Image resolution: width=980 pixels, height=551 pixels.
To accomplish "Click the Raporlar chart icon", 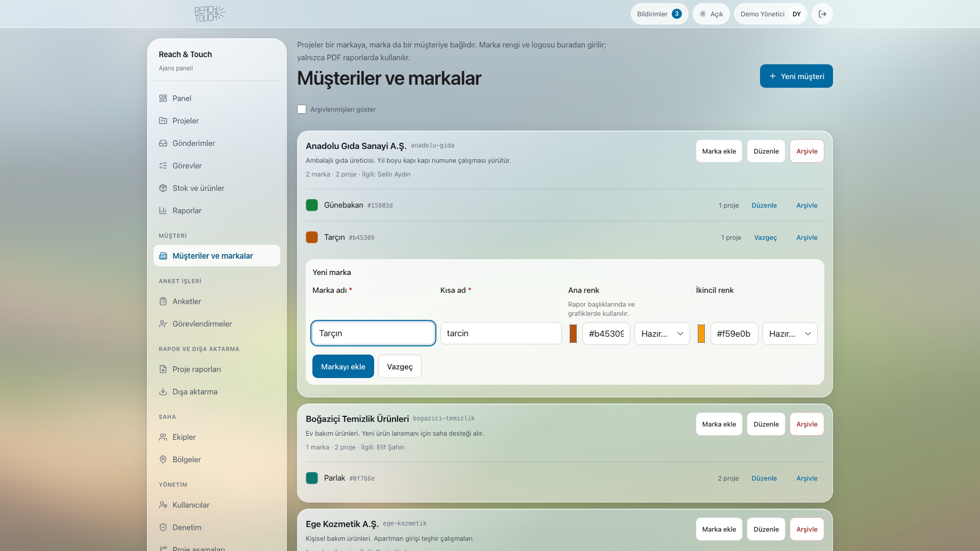I will click(x=163, y=211).
